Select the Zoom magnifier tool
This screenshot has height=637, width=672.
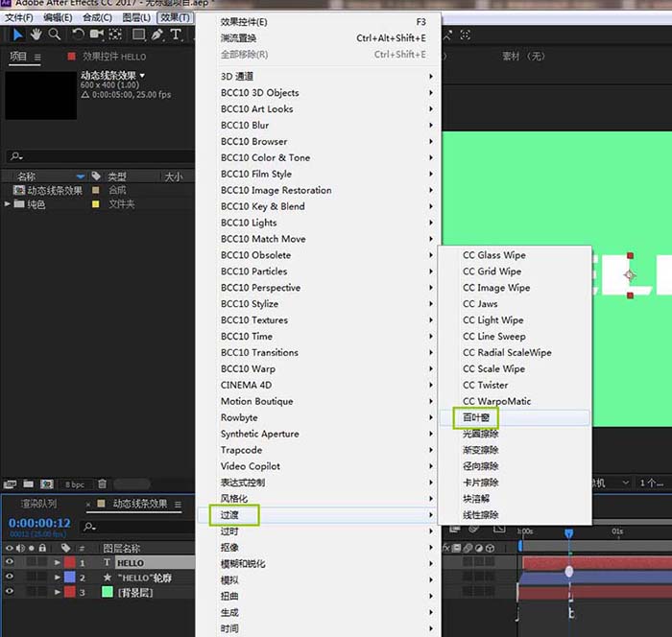click(x=55, y=35)
